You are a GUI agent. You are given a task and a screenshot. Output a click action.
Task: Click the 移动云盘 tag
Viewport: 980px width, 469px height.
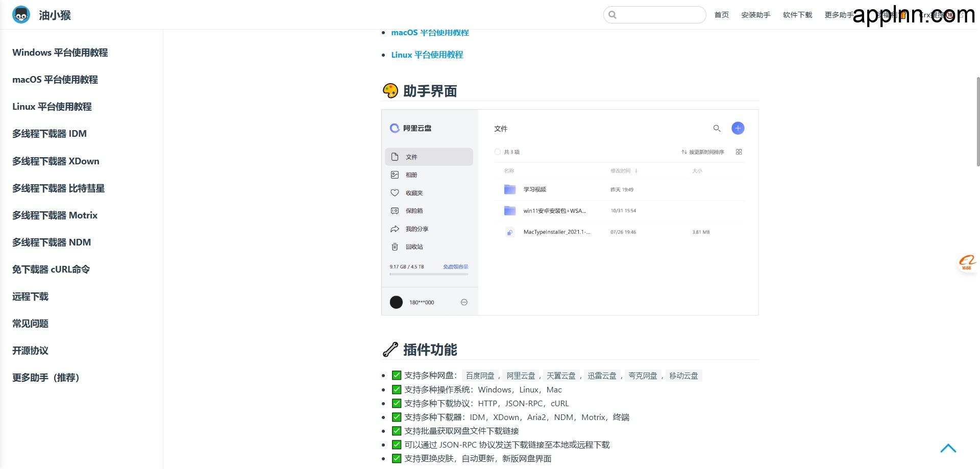pyautogui.click(x=684, y=376)
